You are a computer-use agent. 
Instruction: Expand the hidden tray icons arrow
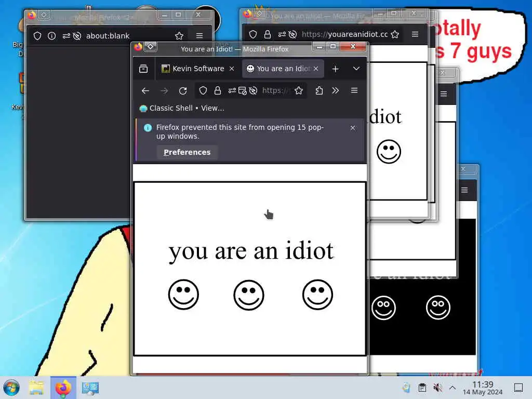pos(453,388)
